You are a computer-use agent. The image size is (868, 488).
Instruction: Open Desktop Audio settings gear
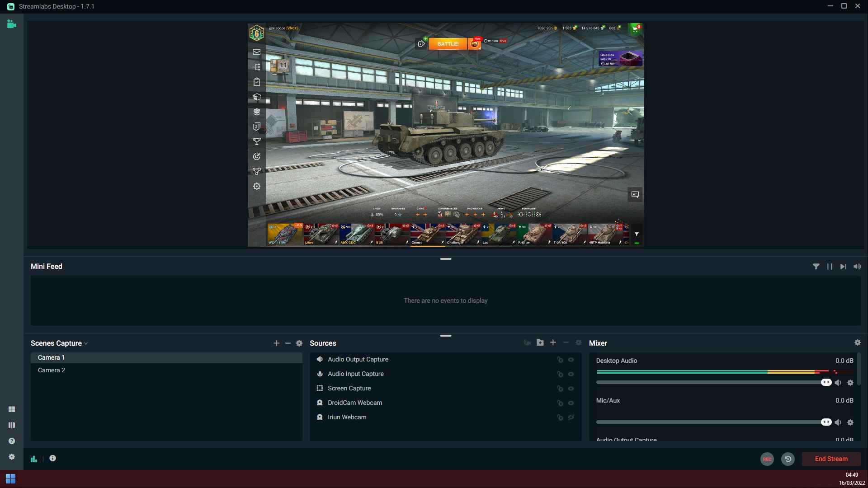(x=850, y=383)
